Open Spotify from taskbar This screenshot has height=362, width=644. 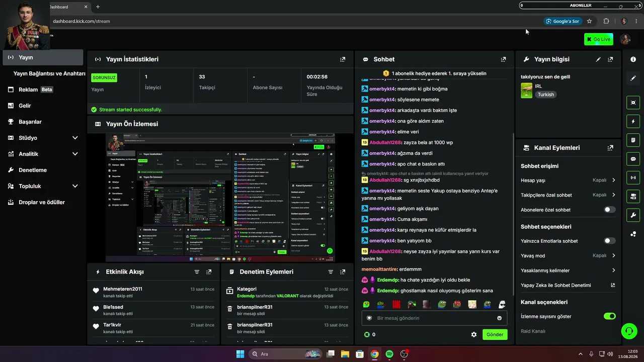pos(389,354)
